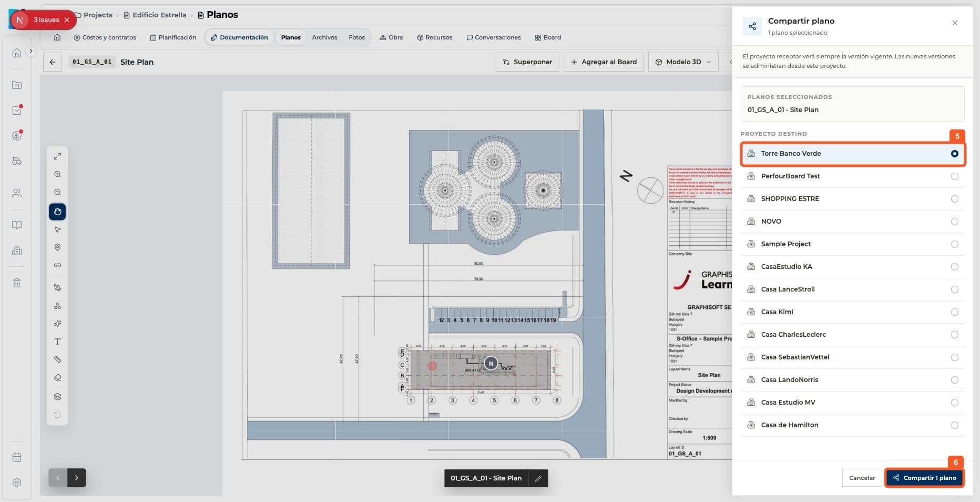Choose Casa Kimi radio option
This screenshot has width=980, height=502.
tap(954, 312)
